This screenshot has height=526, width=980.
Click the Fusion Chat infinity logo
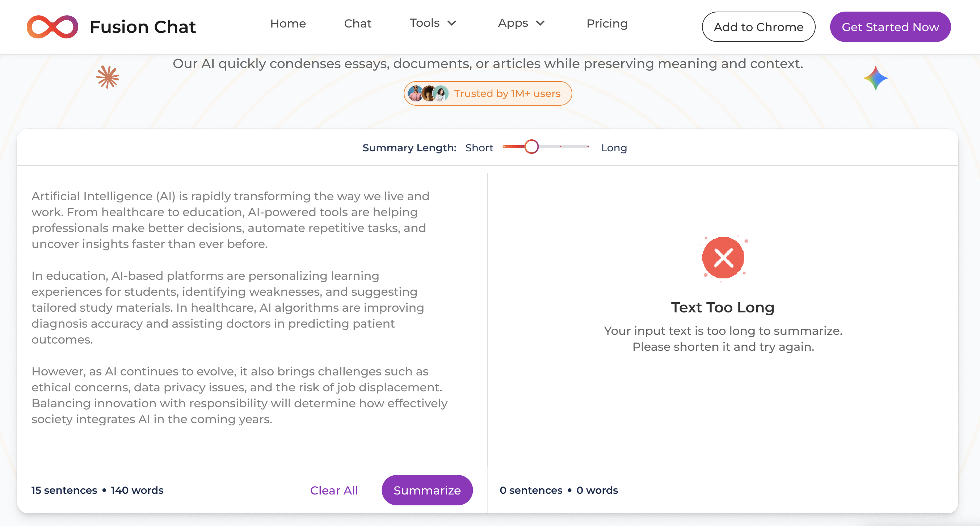[x=52, y=27]
